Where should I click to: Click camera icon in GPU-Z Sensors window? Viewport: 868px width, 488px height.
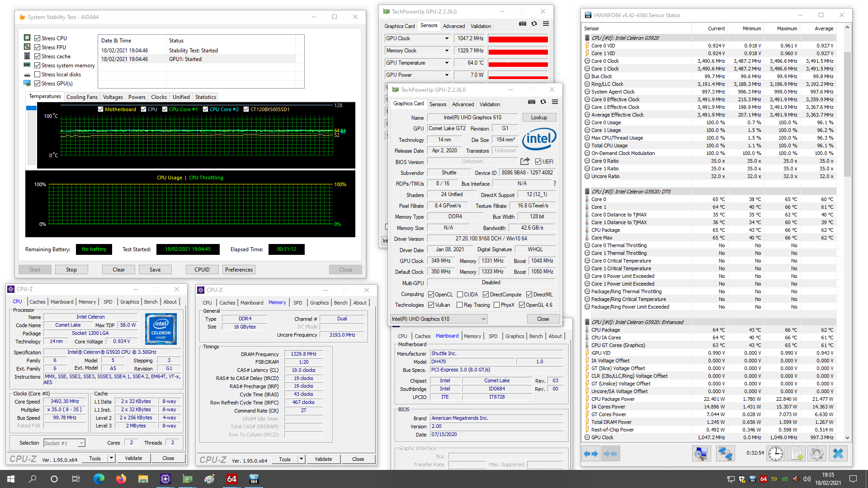pyautogui.click(x=523, y=23)
